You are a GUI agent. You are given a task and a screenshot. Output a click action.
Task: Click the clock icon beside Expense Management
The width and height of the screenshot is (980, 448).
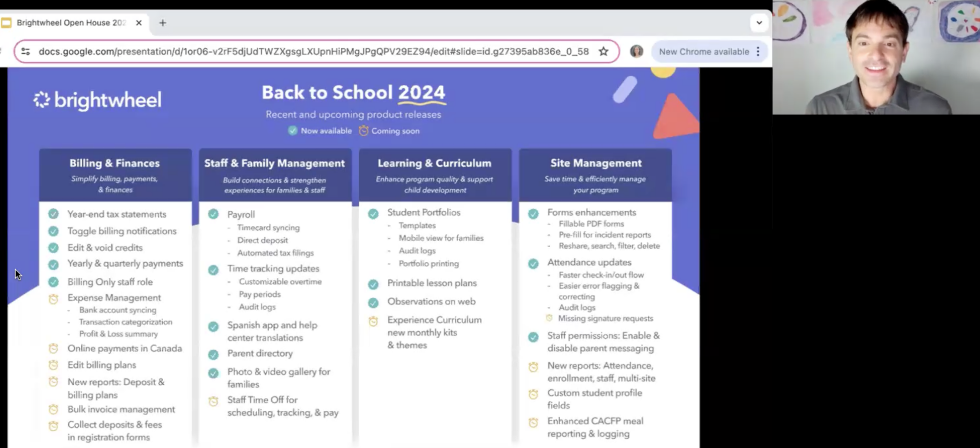tap(53, 299)
